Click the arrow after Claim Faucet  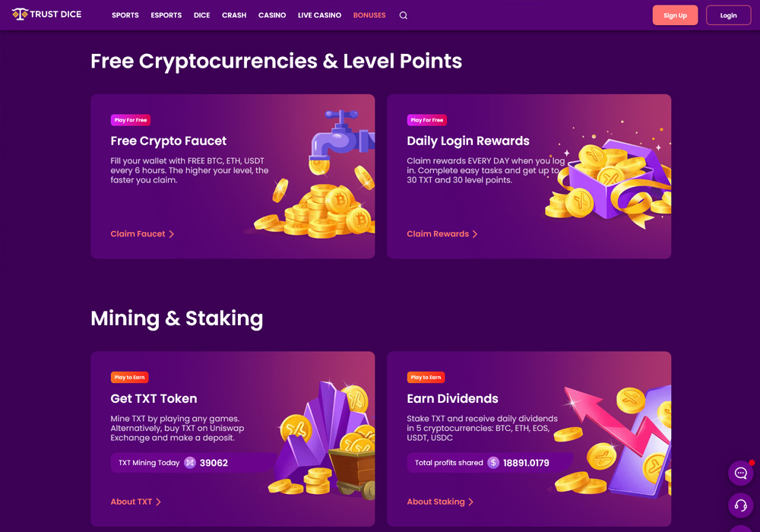coord(171,234)
